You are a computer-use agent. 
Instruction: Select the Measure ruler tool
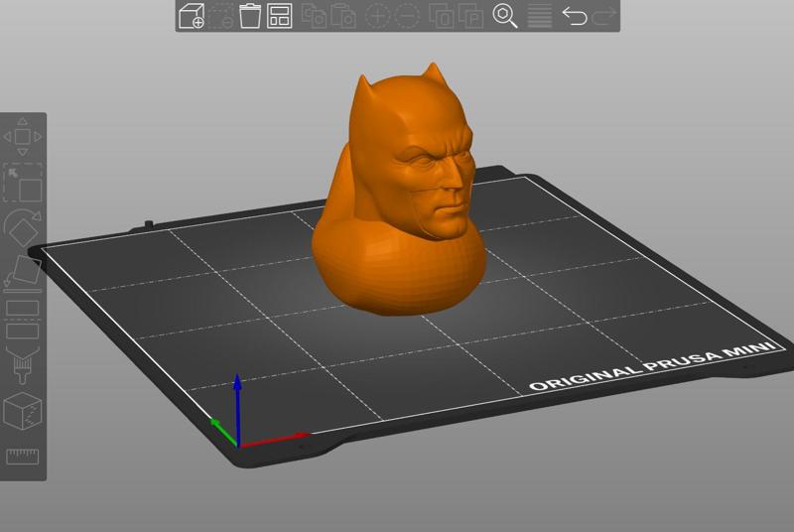click(x=22, y=457)
